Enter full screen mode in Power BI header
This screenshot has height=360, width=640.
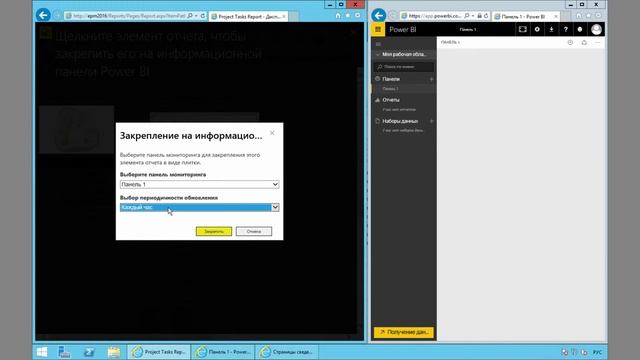click(522, 29)
